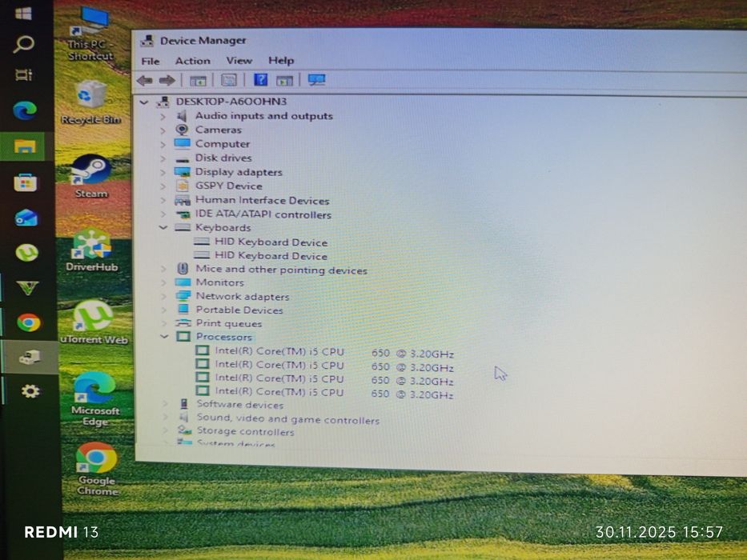Viewport: 747px width, 560px height.
Task: Expand the Display adapters category
Action: point(163,172)
